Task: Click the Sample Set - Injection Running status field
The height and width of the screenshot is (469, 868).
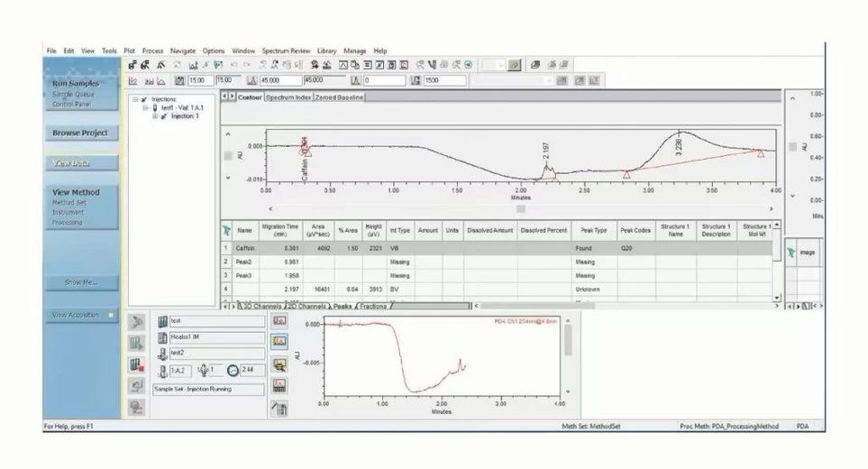Action: [208, 390]
